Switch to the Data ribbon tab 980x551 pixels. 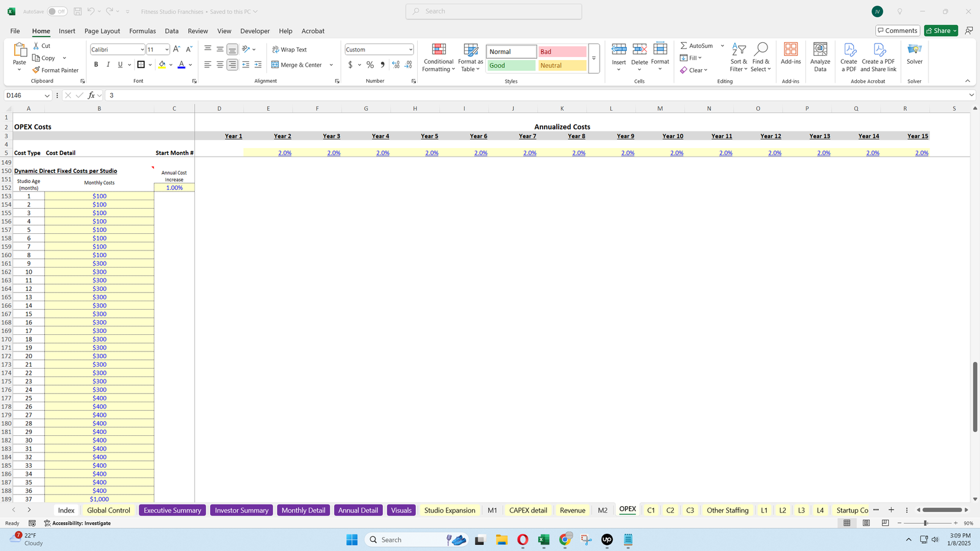tap(171, 31)
